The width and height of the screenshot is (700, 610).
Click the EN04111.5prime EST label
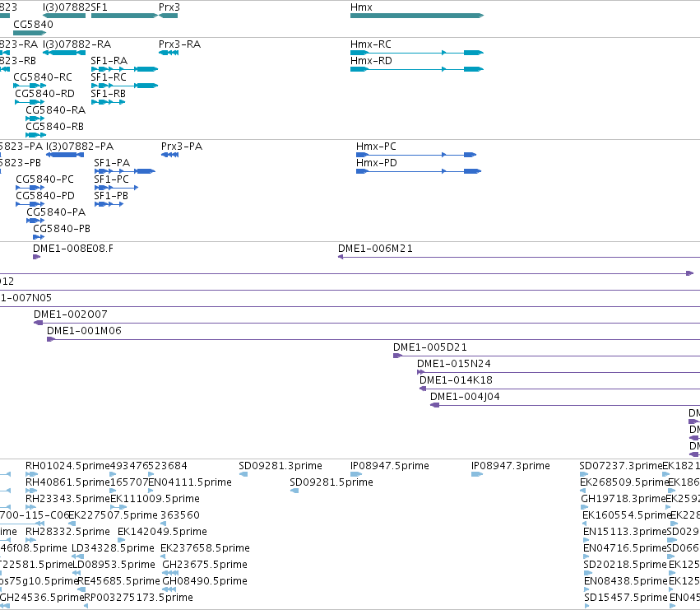pos(190,482)
